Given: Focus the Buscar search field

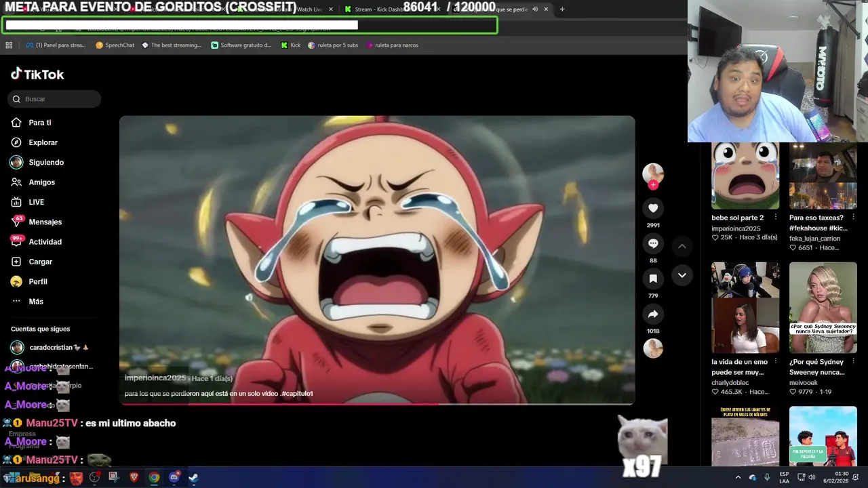Looking at the screenshot, I should coord(54,99).
